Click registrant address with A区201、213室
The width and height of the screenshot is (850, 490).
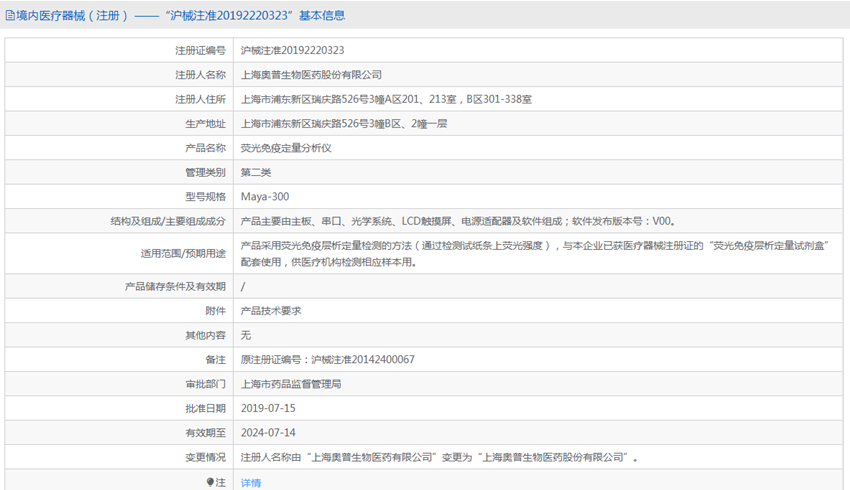coord(386,99)
